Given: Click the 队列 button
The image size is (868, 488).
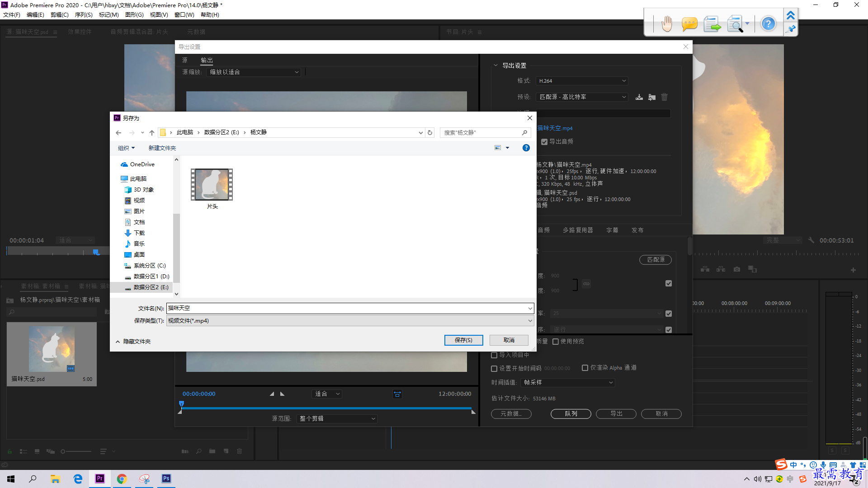Looking at the screenshot, I should (571, 414).
